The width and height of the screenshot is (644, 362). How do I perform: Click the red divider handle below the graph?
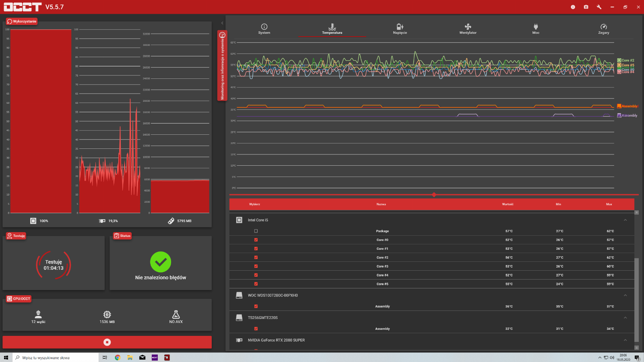[434, 195]
